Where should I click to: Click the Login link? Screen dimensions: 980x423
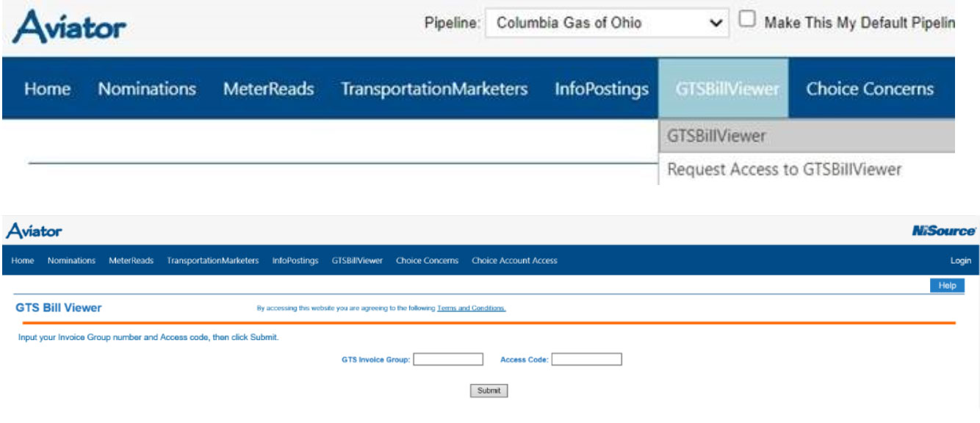click(x=960, y=261)
